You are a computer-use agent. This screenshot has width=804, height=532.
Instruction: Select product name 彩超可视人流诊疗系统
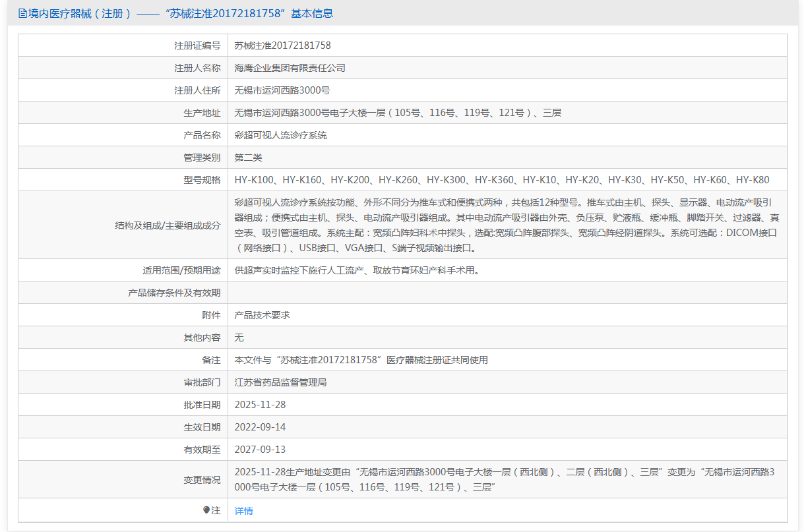[280, 135]
